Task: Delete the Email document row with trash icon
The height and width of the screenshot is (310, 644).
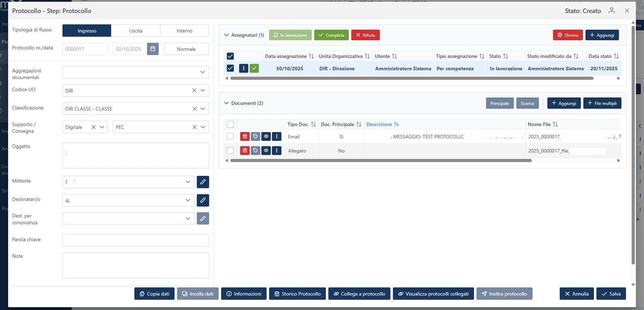Action: tap(245, 137)
